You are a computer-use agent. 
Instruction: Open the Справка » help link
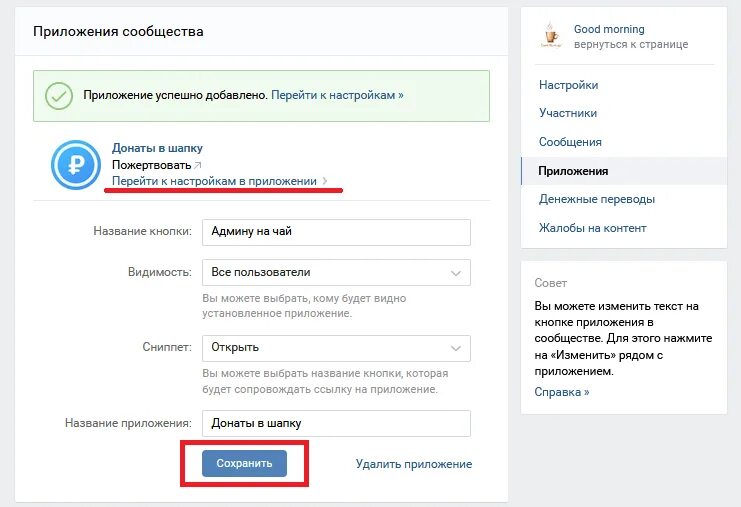point(561,392)
